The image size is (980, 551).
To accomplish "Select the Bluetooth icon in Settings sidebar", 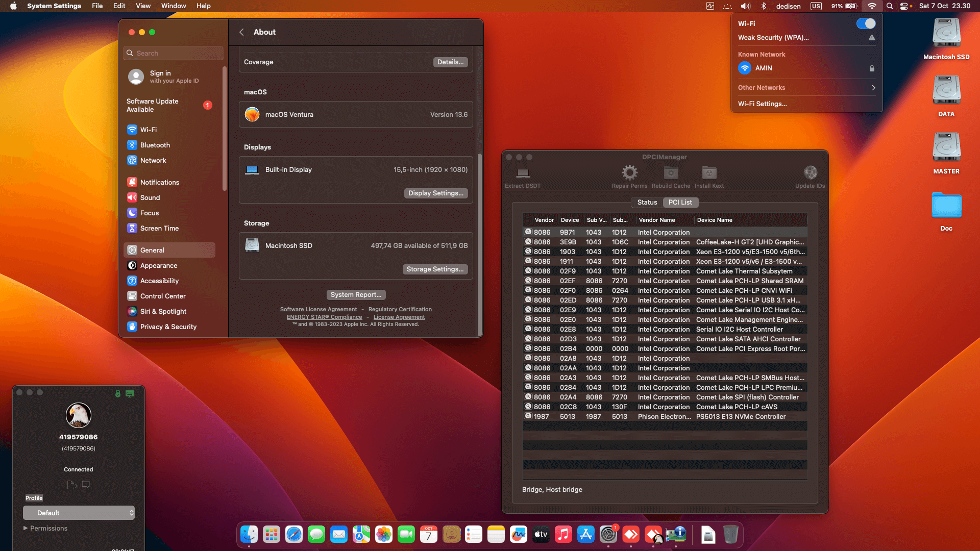I will (x=132, y=145).
